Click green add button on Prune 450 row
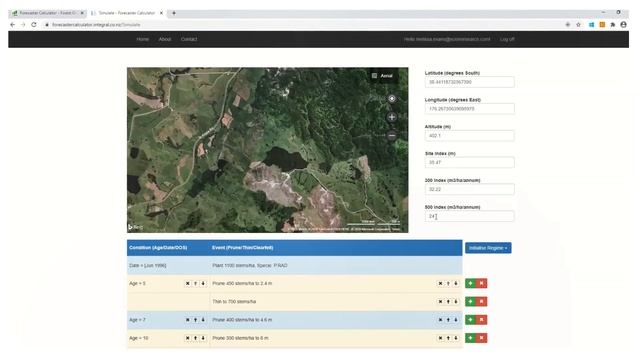 click(x=471, y=283)
